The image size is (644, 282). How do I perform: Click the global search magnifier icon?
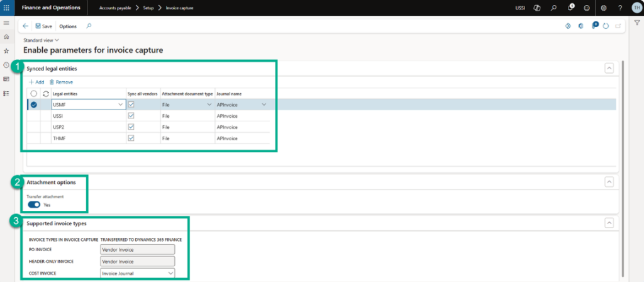click(x=553, y=8)
